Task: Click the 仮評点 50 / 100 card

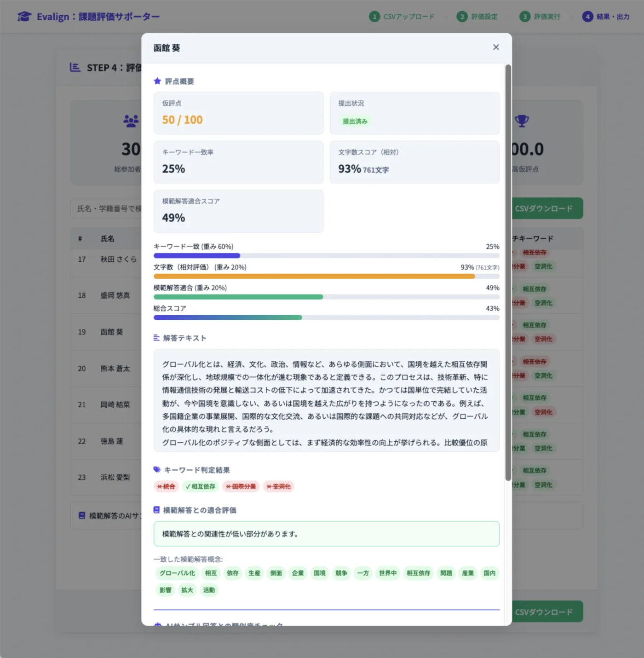Action: tap(238, 113)
